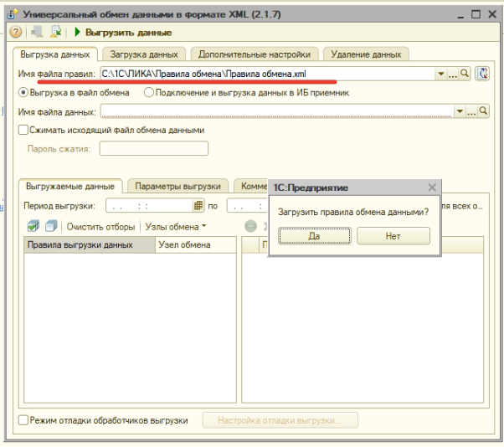Expand the Имя файла данных dropdown

pyautogui.click(x=460, y=111)
